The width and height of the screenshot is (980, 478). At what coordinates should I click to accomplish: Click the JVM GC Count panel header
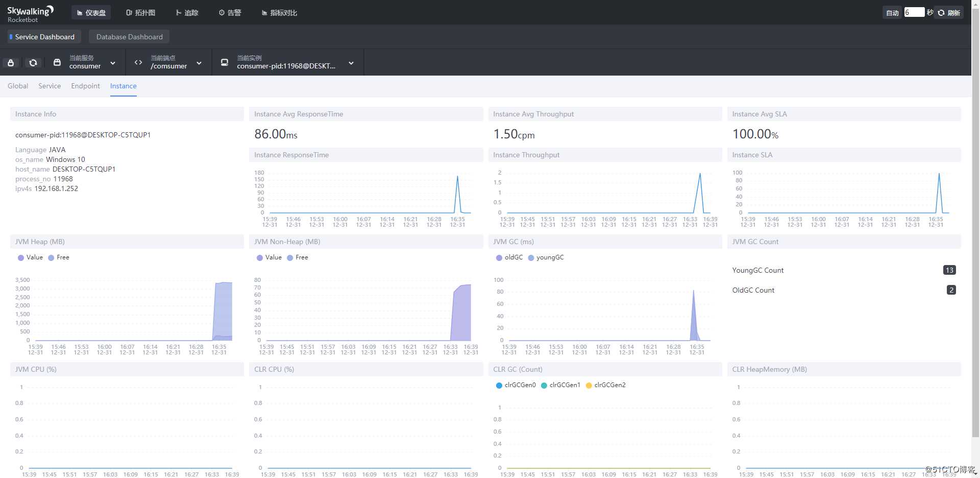844,242
